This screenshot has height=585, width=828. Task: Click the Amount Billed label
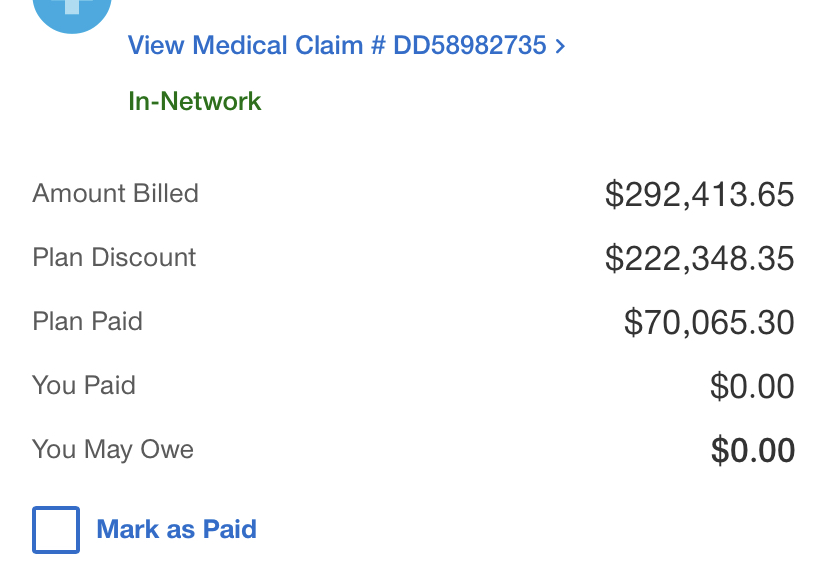click(116, 193)
